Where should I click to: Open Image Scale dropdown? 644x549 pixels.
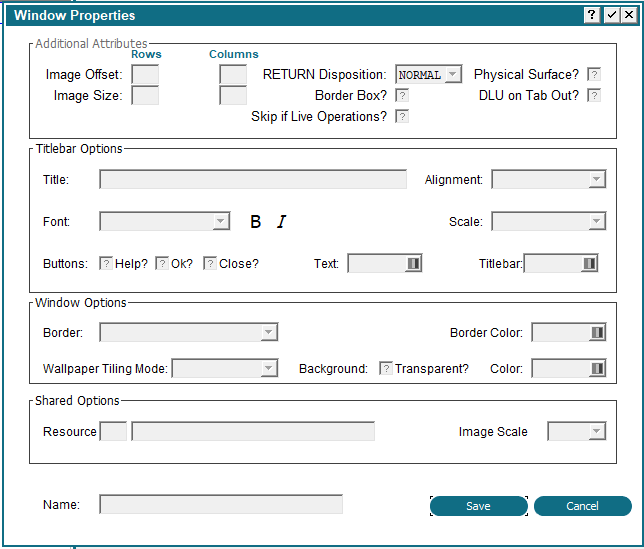[x=577, y=431]
